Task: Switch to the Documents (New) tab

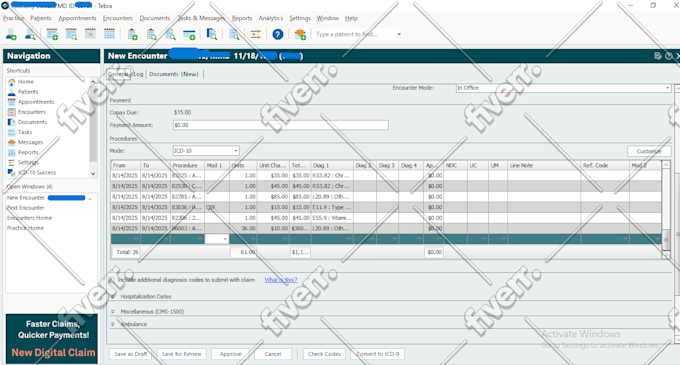Action: [173, 74]
